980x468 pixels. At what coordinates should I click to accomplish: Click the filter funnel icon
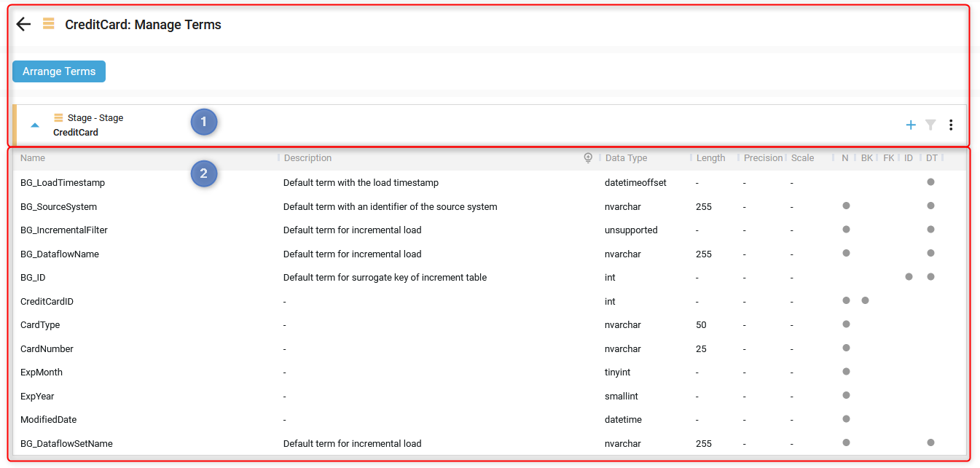[930, 125]
